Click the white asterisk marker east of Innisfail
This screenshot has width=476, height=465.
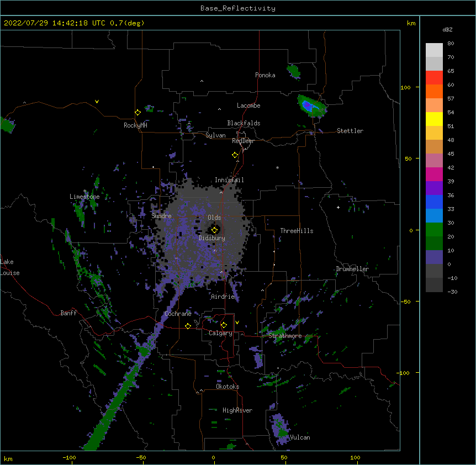click(277, 167)
